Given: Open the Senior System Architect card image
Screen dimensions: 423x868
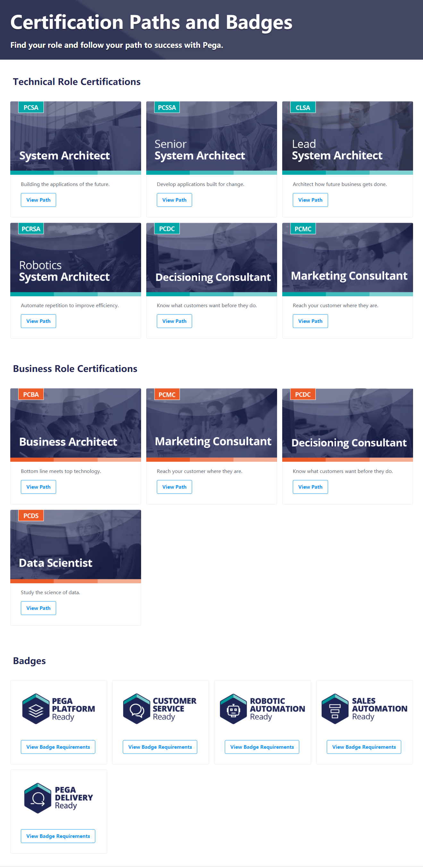Looking at the screenshot, I should point(211,138).
